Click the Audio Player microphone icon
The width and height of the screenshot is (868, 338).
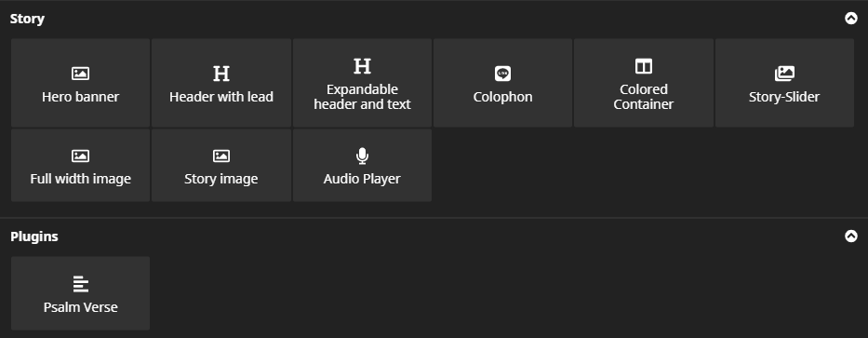click(362, 156)
